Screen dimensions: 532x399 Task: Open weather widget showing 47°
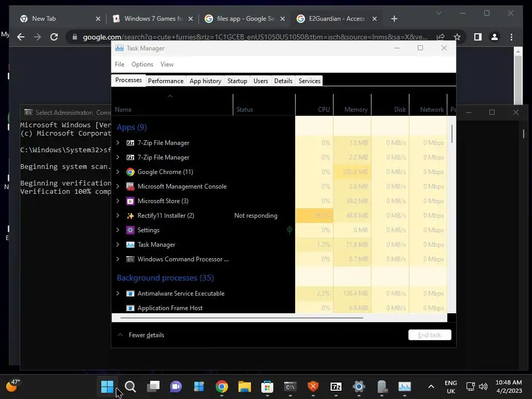click(x=13, y=386)
